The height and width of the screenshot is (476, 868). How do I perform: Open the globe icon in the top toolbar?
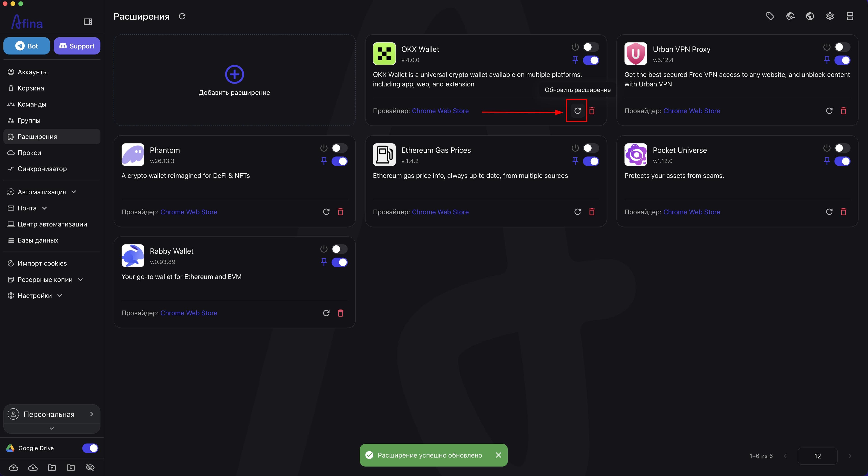point(810,16)
